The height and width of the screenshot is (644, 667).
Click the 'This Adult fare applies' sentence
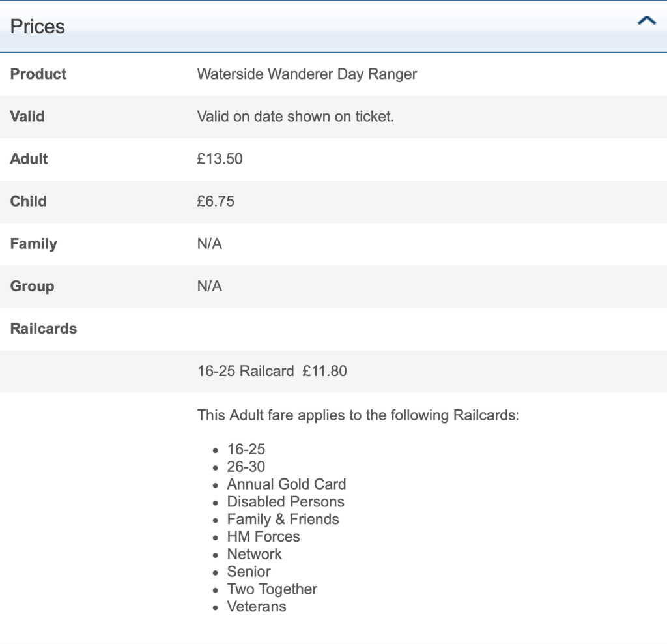pos(358,415)
